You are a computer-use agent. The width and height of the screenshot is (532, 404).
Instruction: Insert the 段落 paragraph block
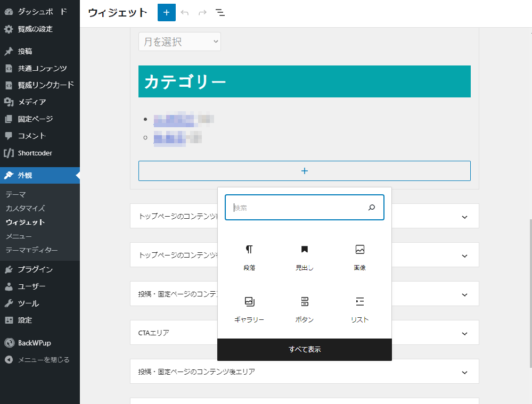pos(249,258)
